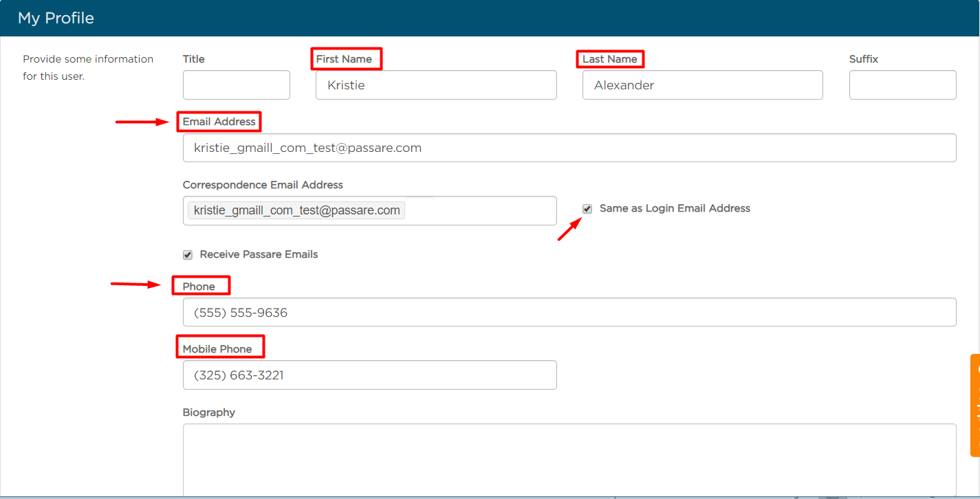
Task: Click the Biography label
Action: [209, 412]
